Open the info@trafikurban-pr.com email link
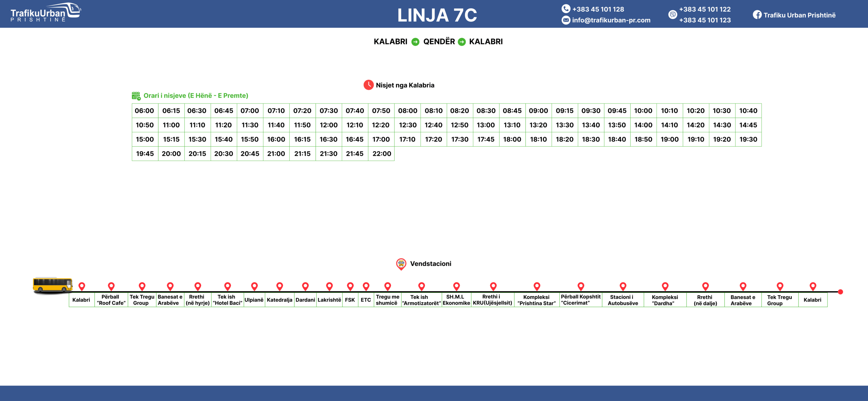Image resolution: width=868 pixels, height=401 pixels. [611, 20]
